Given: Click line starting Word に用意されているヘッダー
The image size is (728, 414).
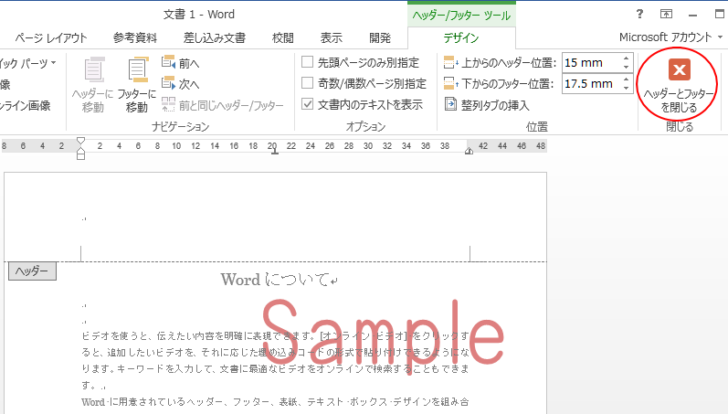Looking at the screenshot, I should coord(275,402).
